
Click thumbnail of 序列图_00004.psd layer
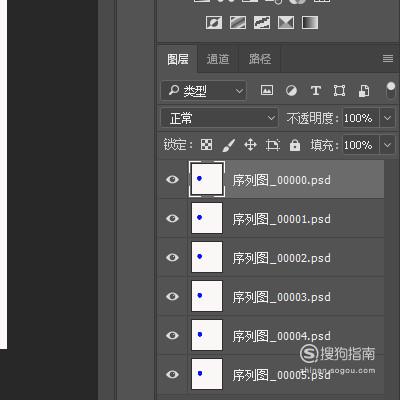[x=207, y=335]
